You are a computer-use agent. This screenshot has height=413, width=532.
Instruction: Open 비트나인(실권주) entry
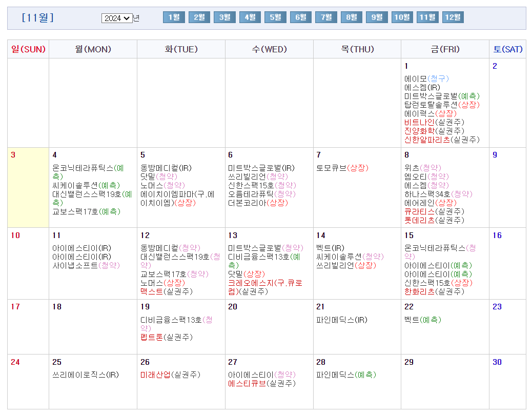[x=434, y=122]
